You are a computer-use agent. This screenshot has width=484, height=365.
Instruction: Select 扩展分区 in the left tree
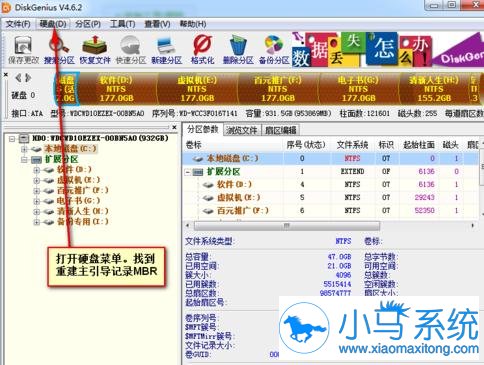coord(62,159)
